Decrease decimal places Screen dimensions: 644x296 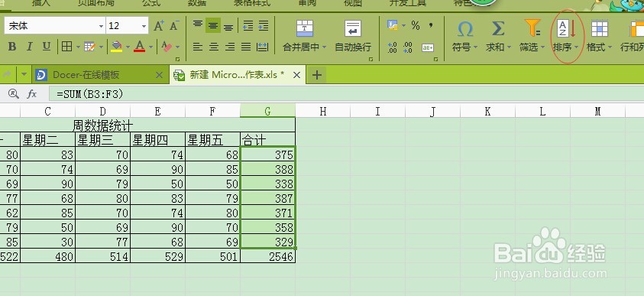(x=408, y=47)
